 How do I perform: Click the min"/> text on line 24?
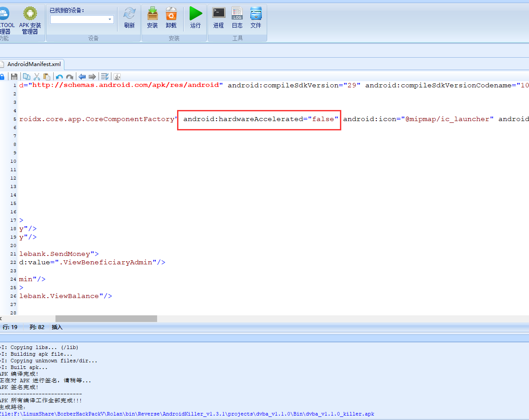coord(32,279)
